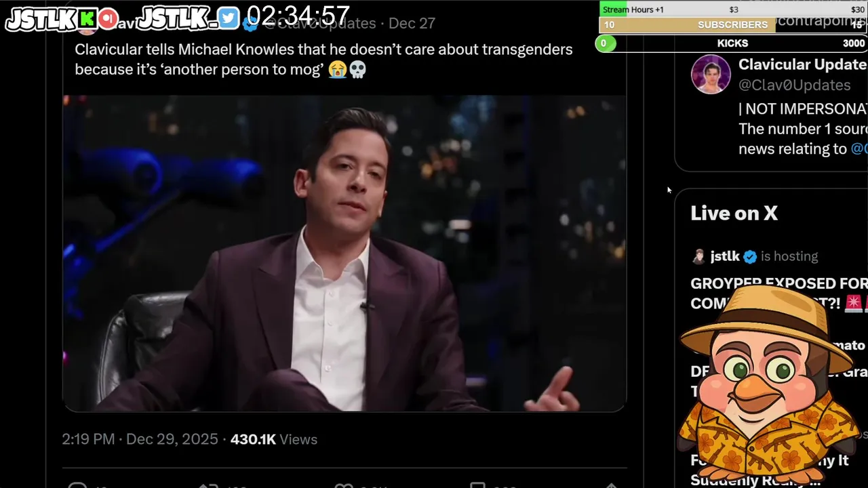The width and height of the screenshot is (868, 488).
Task: Click the Stream Hours +1 goal bar
Action: pos(732,9)
